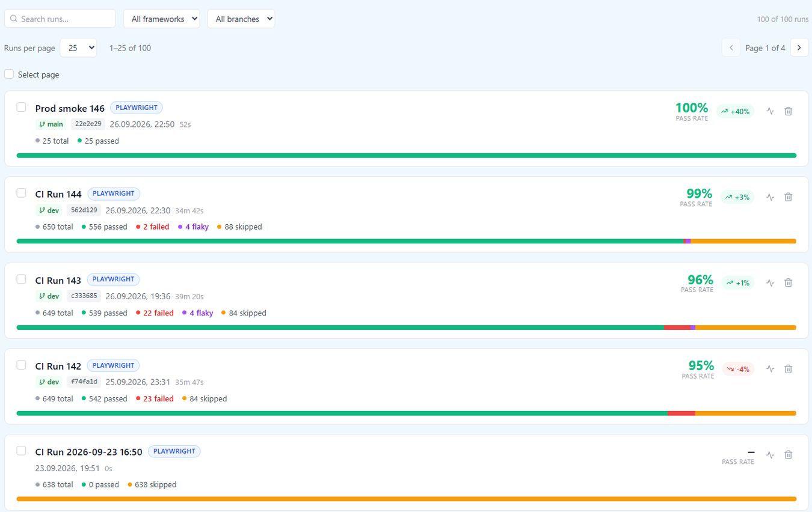Open trend chart for CI Run 2026-09-23 16:50
The width and height of the screenshot is (812, 512).
pyautogui.click(x=770, y=455)
